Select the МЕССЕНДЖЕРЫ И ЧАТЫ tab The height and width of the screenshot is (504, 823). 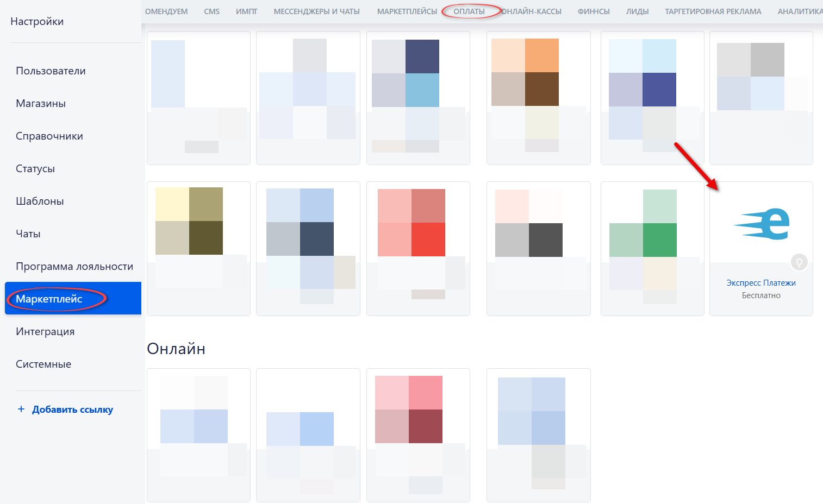316,11
